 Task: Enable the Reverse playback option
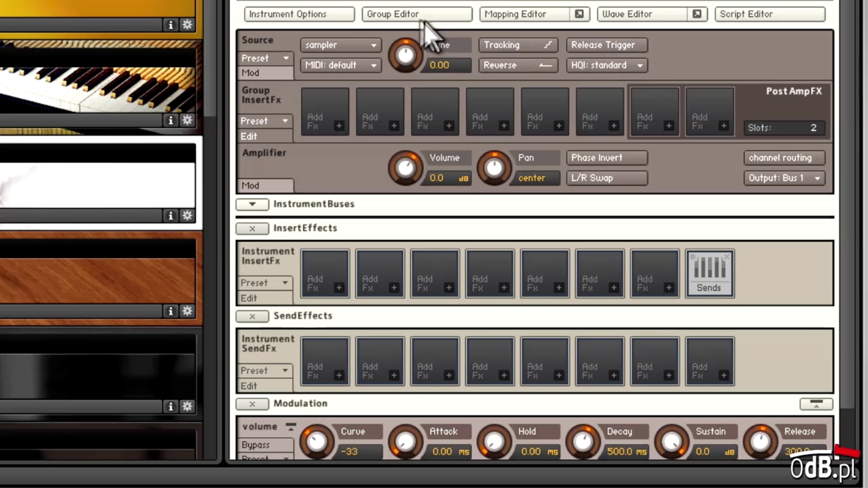pos(518,65)
